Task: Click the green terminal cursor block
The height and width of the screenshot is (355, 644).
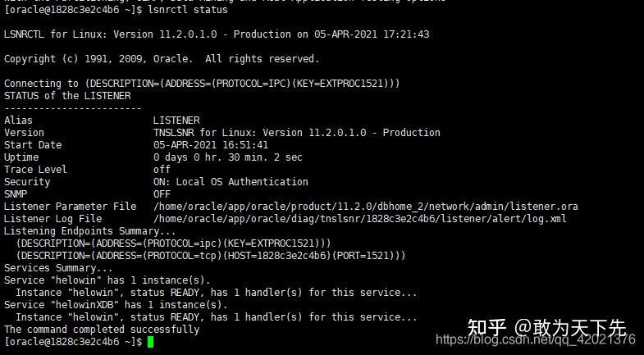Action: click(x=150, y=342)
